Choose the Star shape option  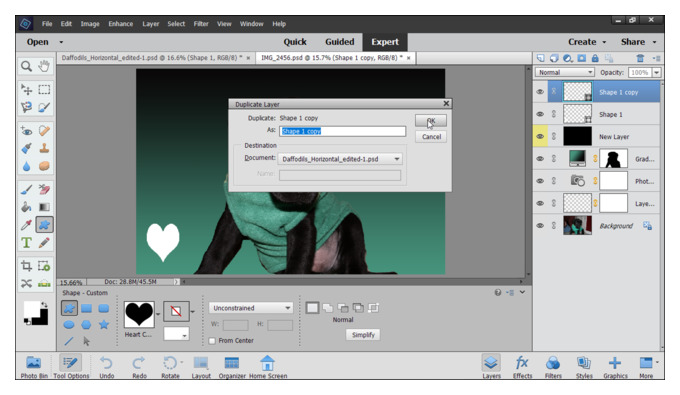tap(104, 324)
